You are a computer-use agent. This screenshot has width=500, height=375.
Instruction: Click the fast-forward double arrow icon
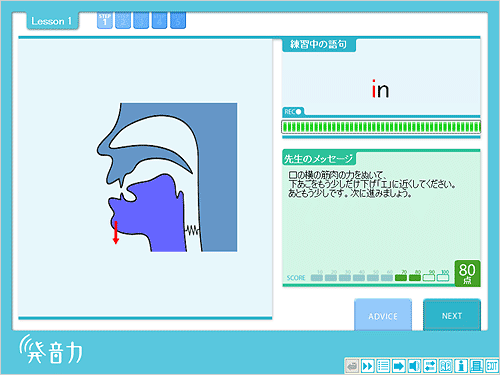(x=368, y=366)
